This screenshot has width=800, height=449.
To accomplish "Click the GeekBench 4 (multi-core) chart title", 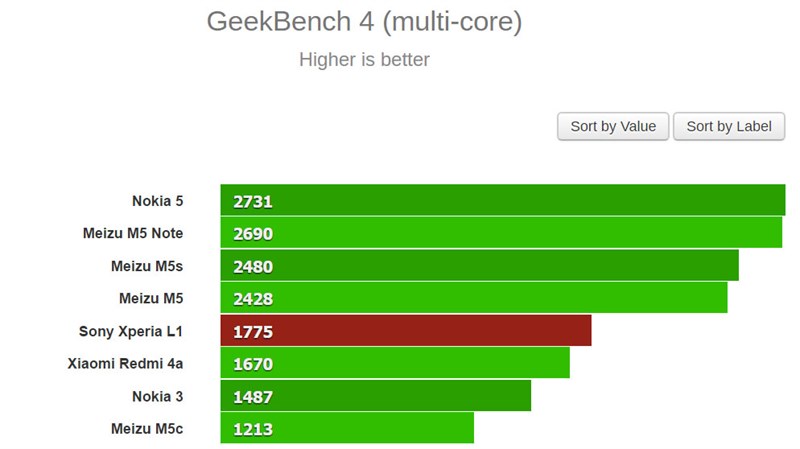I will click(x=364, y=22).
